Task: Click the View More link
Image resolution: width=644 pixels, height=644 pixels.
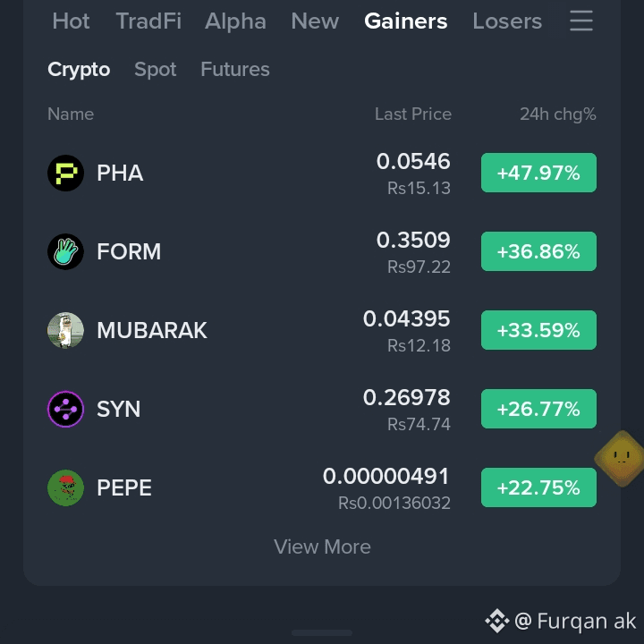Action: coord(322,547)
